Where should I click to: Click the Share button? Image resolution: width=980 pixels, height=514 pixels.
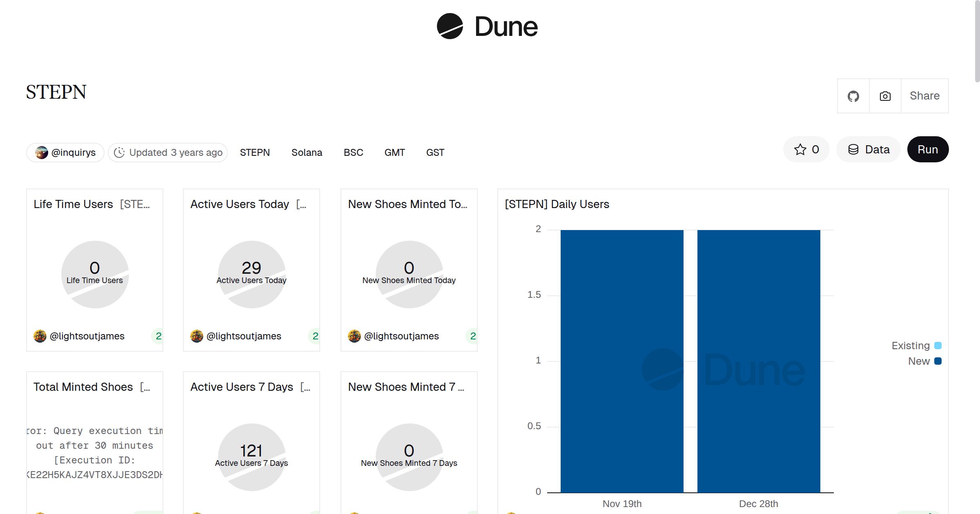coord(924,96)
